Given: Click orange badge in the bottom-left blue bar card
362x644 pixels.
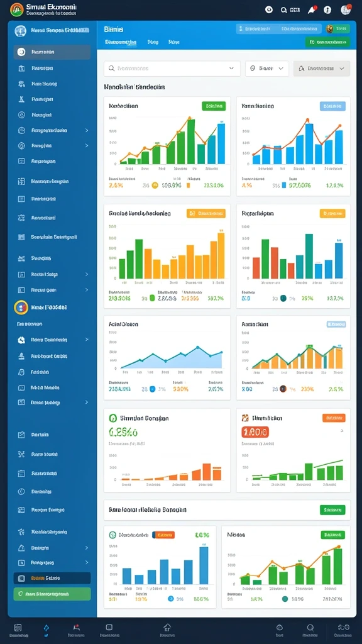Looking at the screenshot, I should [x=163, y=535].
